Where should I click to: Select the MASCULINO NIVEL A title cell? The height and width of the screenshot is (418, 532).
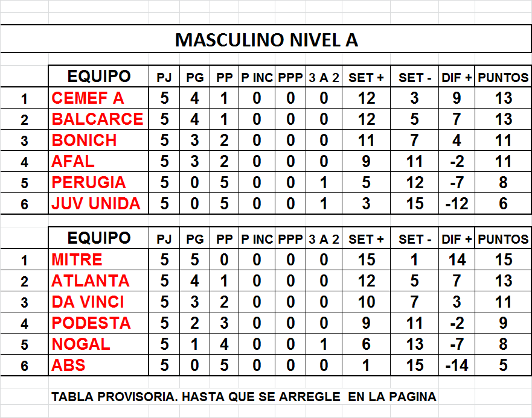(x=266, y=39)
